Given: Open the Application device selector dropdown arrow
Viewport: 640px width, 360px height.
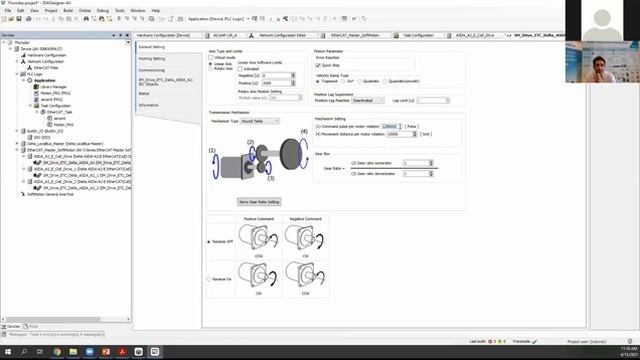Looking at the screenshot, I should (248, 19).
